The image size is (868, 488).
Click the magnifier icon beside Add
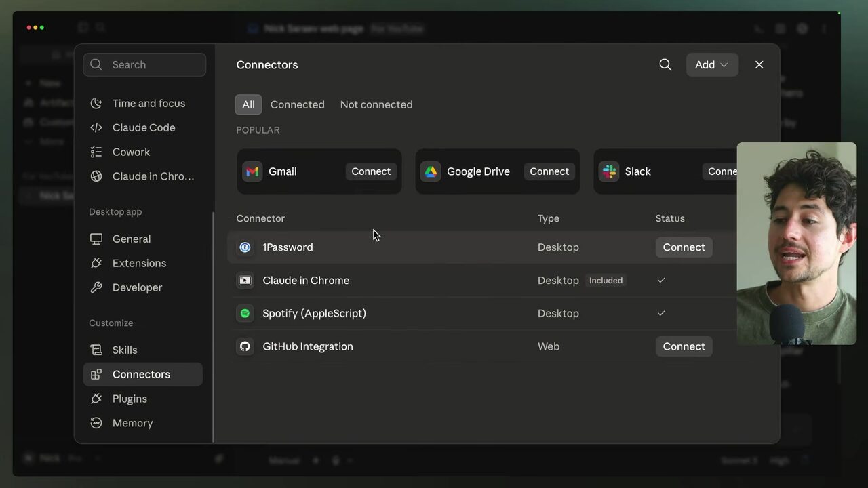tap(665, 64)
